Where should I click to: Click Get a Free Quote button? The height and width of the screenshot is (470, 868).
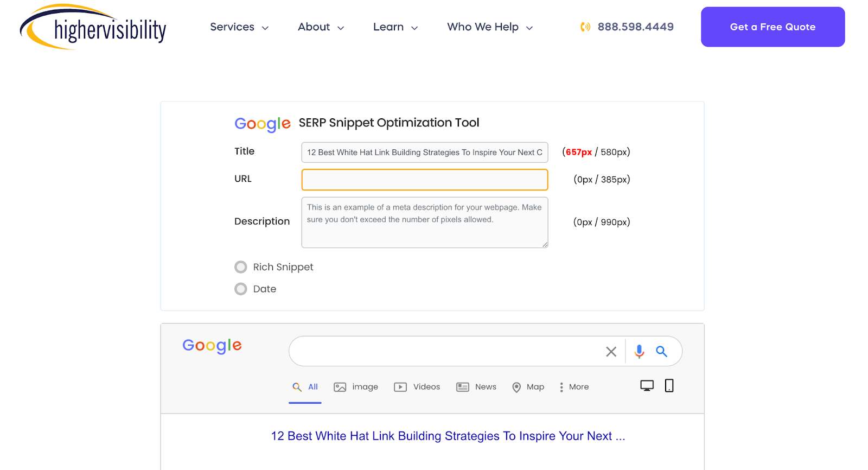coord(773,27)
